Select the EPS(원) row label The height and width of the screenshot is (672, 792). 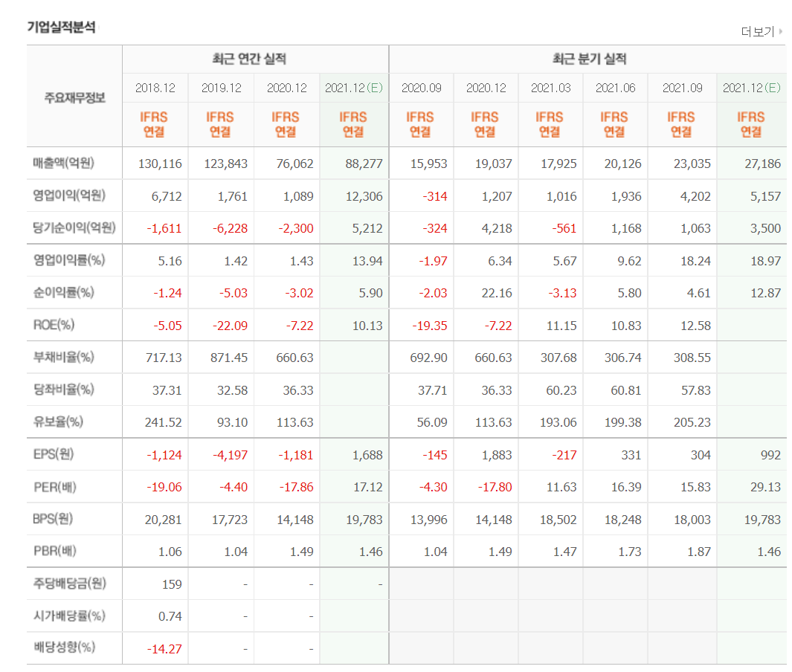(x=54, y=454)
